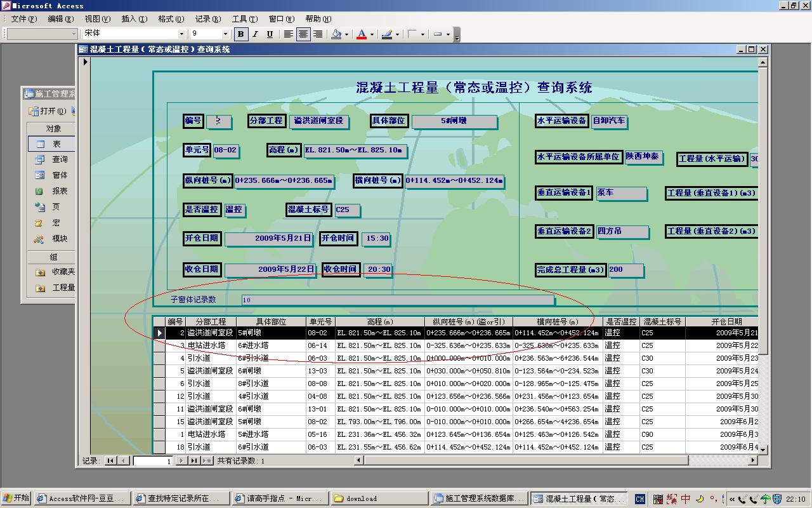Viewport: 812px width, 508px height.
Task: Open font color dropdown arrow
Action: tap(372, 34)
